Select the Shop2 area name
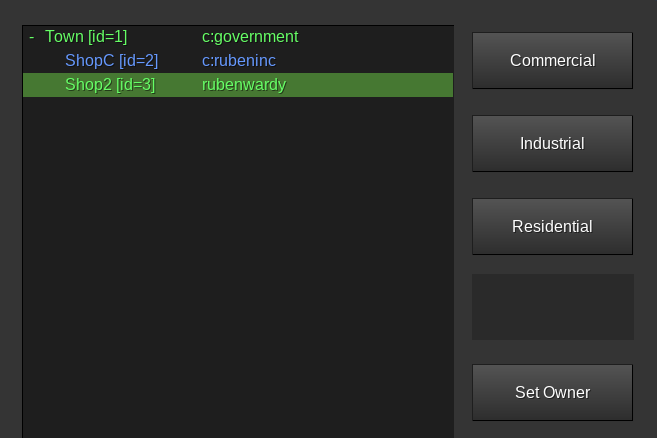Screen dimensions: 657x438 [88, 85]
